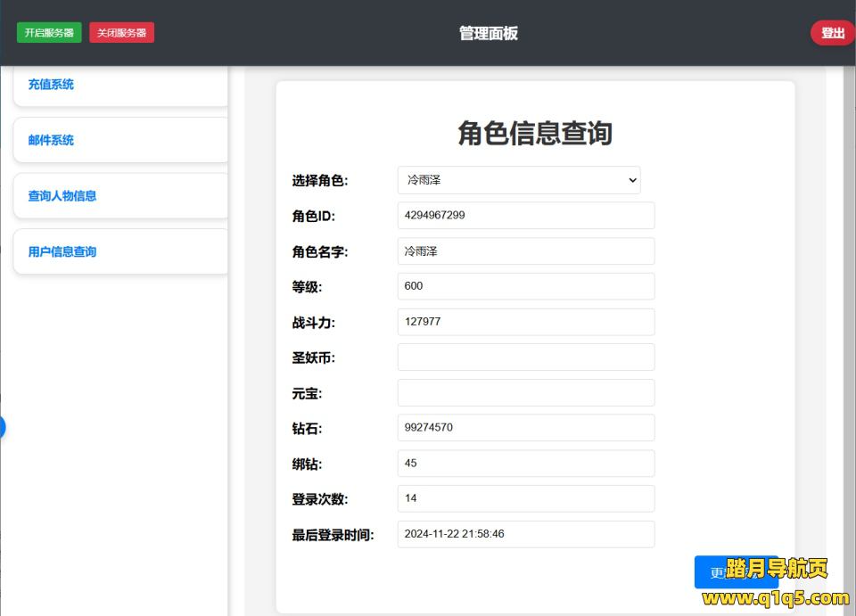Click the 绑钻 input field
Screen dimensions: 856x616
pyautogui.click(x=525, y=464)
